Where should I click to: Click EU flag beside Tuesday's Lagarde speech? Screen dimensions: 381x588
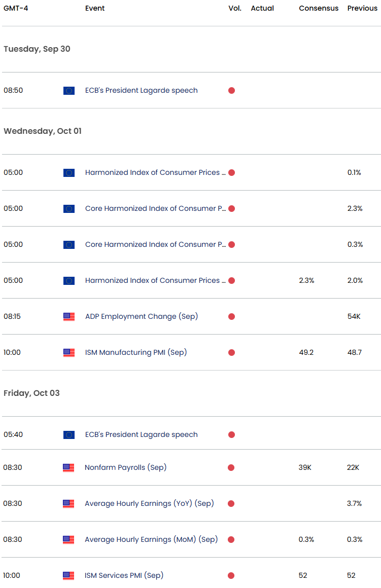69,91
